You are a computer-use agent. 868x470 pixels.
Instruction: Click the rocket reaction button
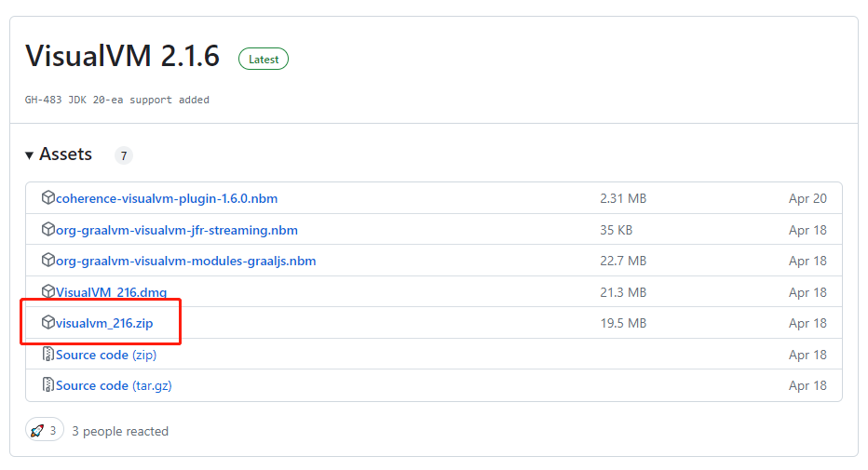point(45,430)
